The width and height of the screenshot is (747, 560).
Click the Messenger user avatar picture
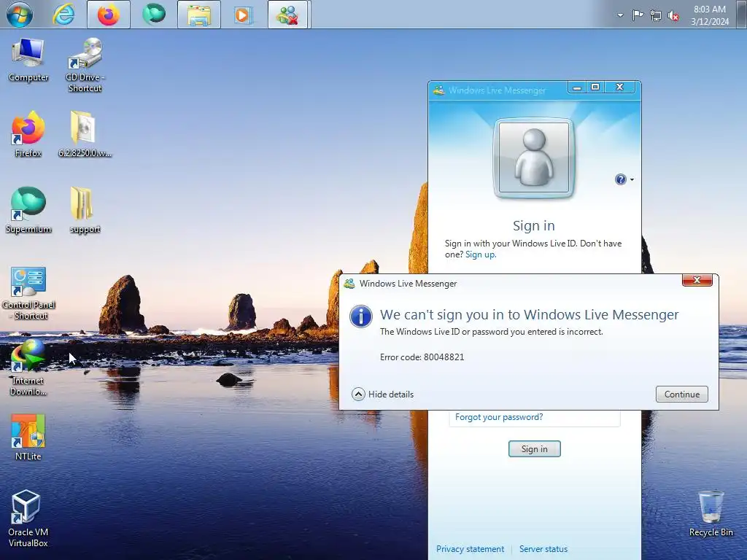tap(533, 157)
